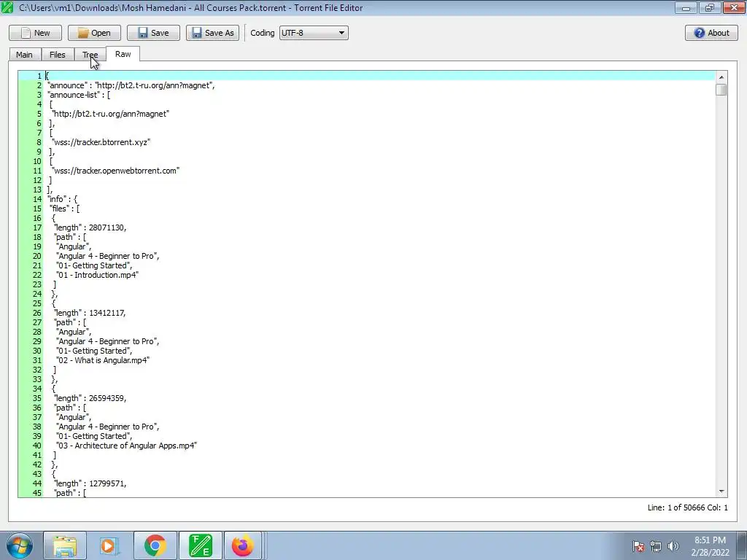
Task: Click line number 1 in the gutter
Action: click(39, 76)
